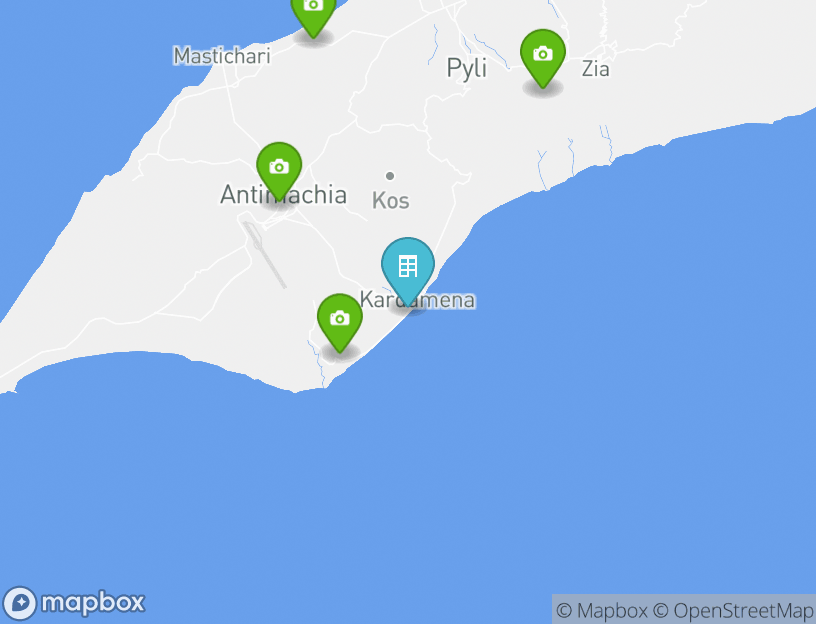Viewport: 816px width, 624px height.
Task: Click the Antimachia place name text
Action: (x=284, y=195)
